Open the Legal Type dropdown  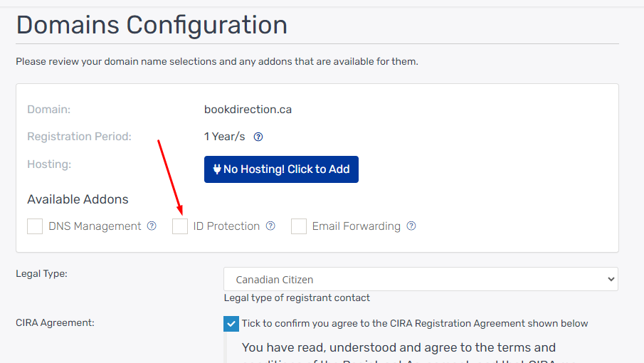(421, 279)
